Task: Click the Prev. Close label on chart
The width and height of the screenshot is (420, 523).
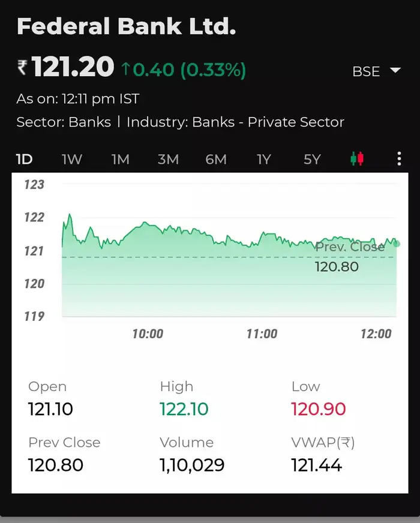Action: [350, 247]
